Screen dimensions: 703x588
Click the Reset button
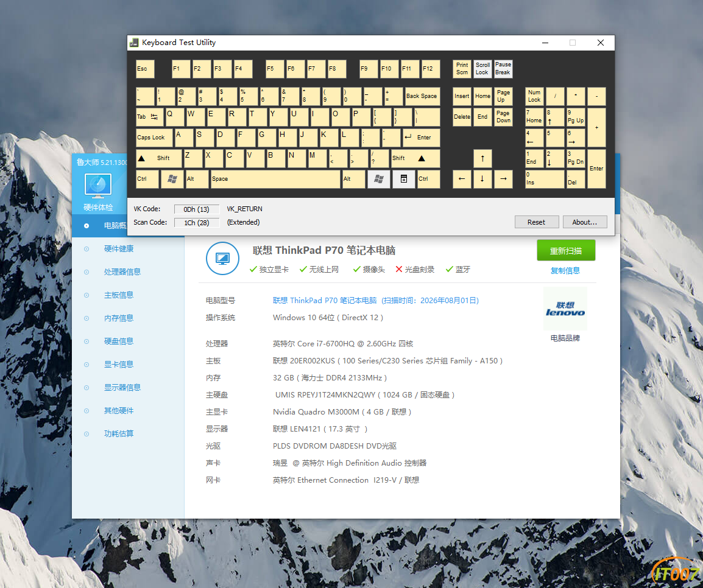[537, 222]
